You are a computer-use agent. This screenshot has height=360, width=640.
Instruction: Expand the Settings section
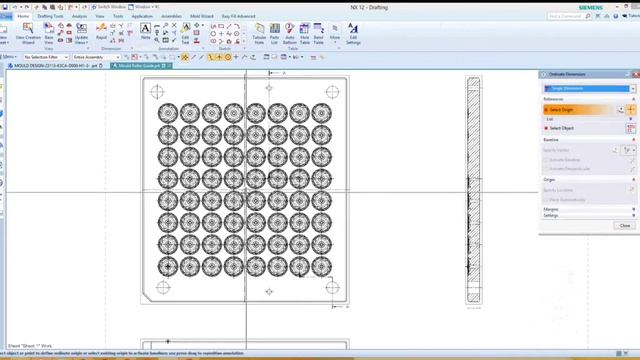(633, 216)
